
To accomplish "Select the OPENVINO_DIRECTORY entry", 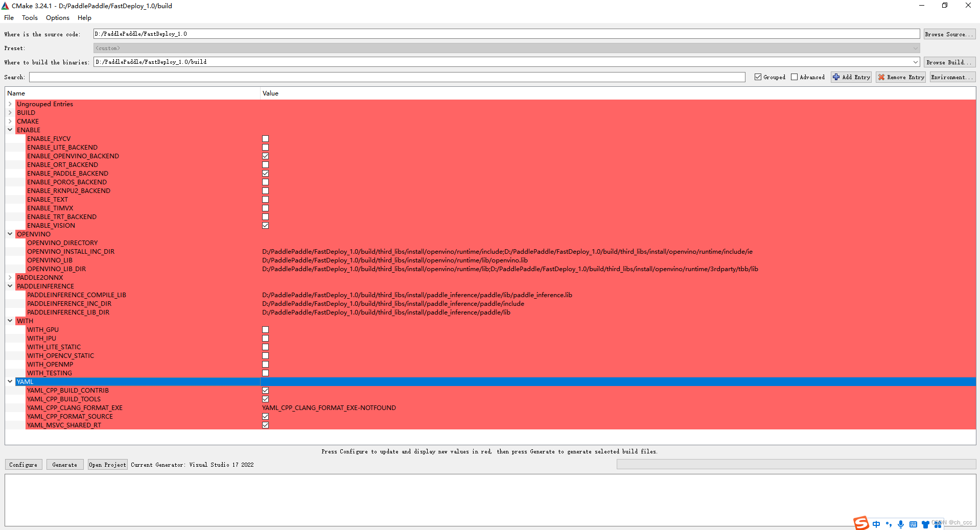I will [x=62, y=243].
